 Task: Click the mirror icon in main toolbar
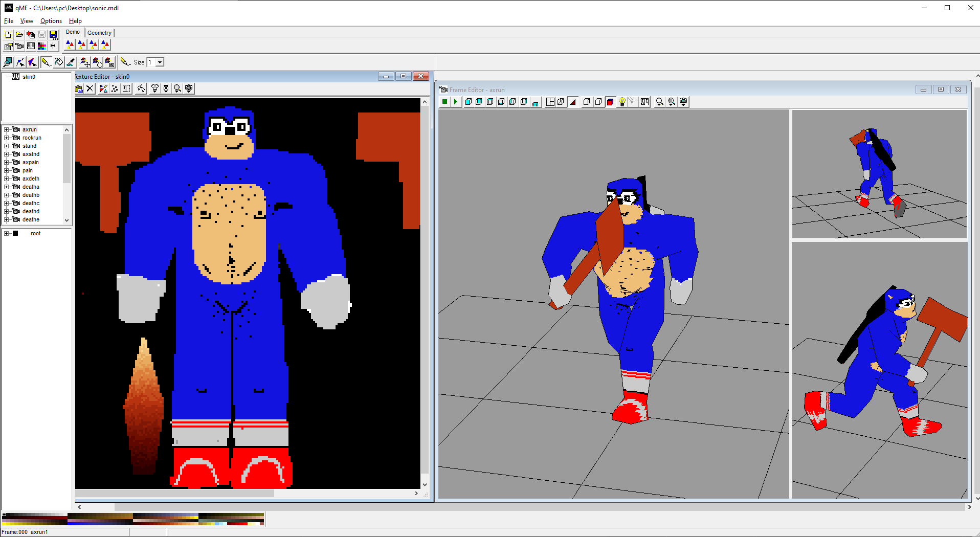(53, 46)
